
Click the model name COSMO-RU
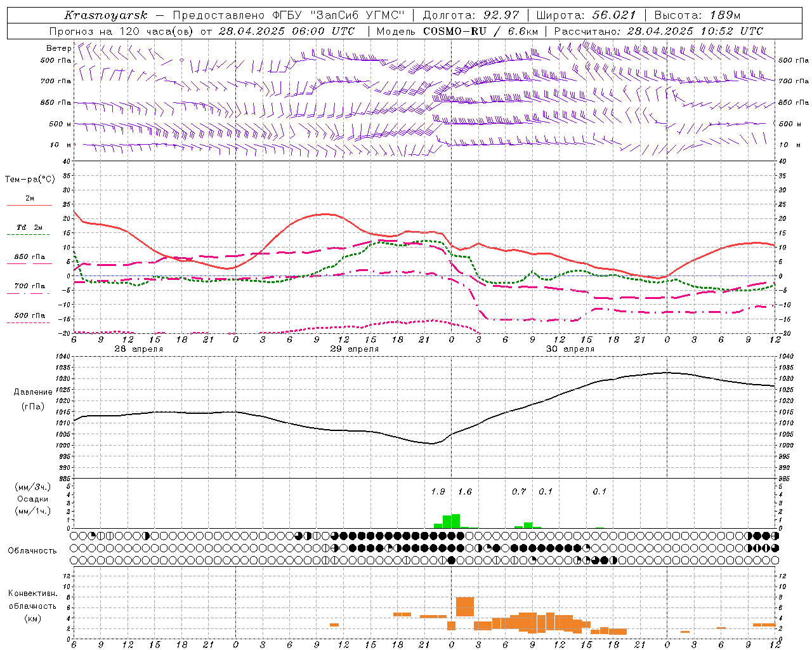454,31
